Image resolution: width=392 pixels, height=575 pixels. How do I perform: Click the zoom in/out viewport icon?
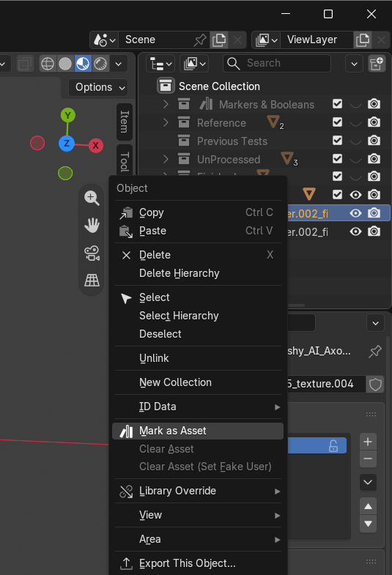[92, 198]
